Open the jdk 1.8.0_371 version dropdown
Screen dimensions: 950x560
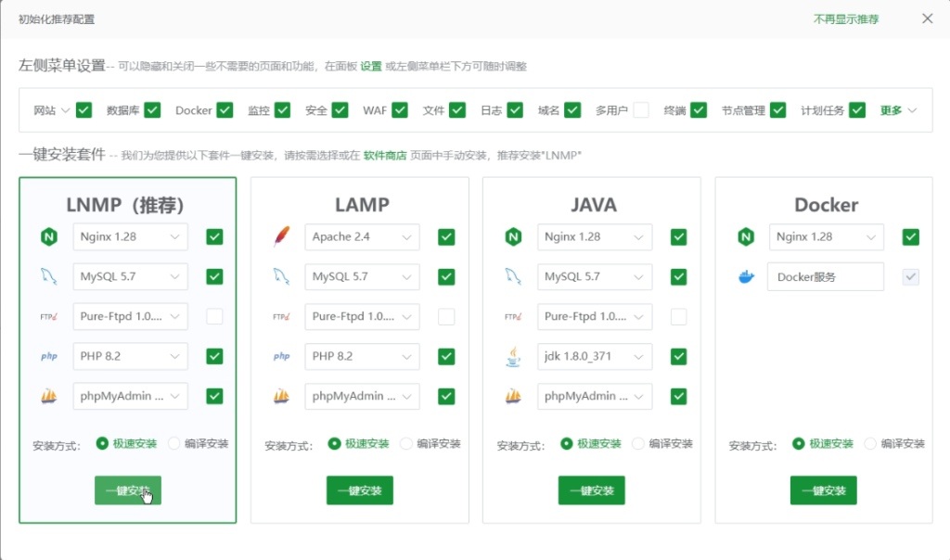(x=594, y=356)
